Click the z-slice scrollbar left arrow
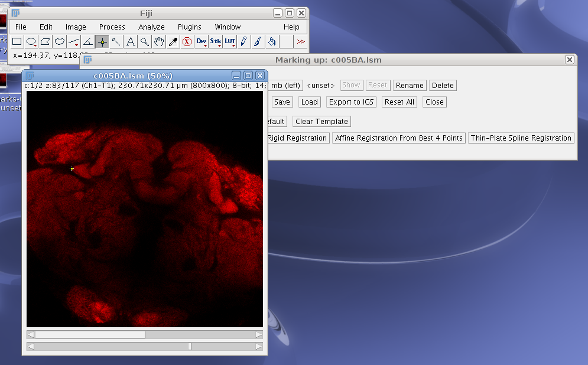The image size is (588, 365). (x=31, y=347)
